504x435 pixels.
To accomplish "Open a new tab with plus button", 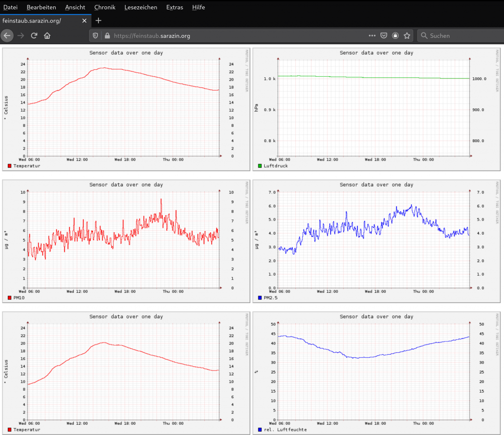I will 98,21.
